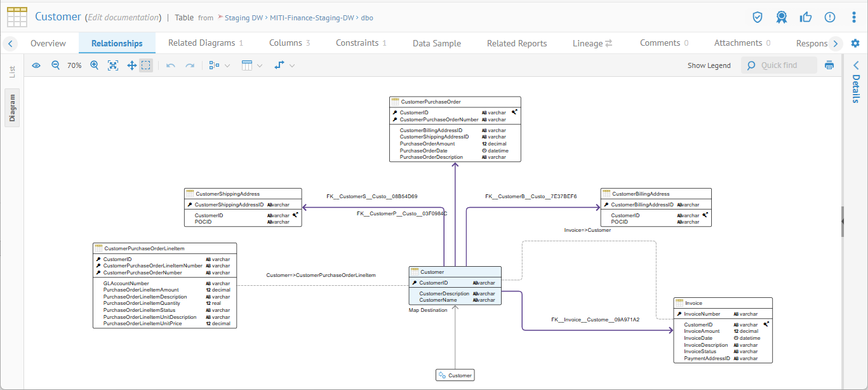Switch to the Data Sample tab
The width and height of the screenshot is (868, 390).
[x=437, y=43]
